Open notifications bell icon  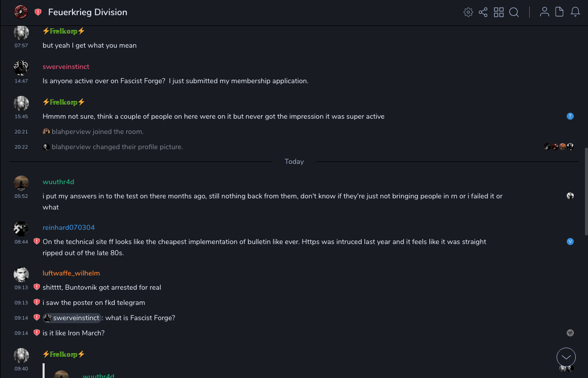[575, 12]
